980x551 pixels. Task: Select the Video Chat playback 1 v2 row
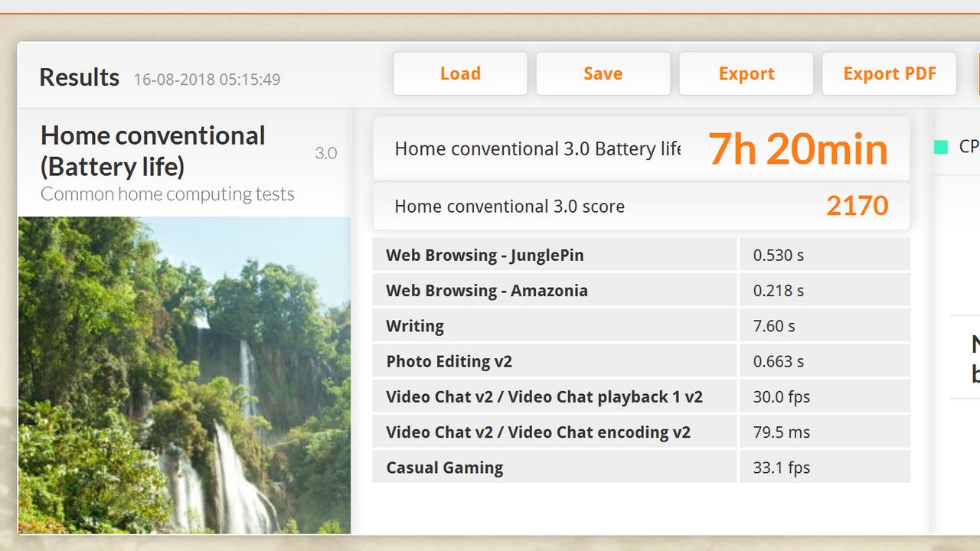click(642, 396)
